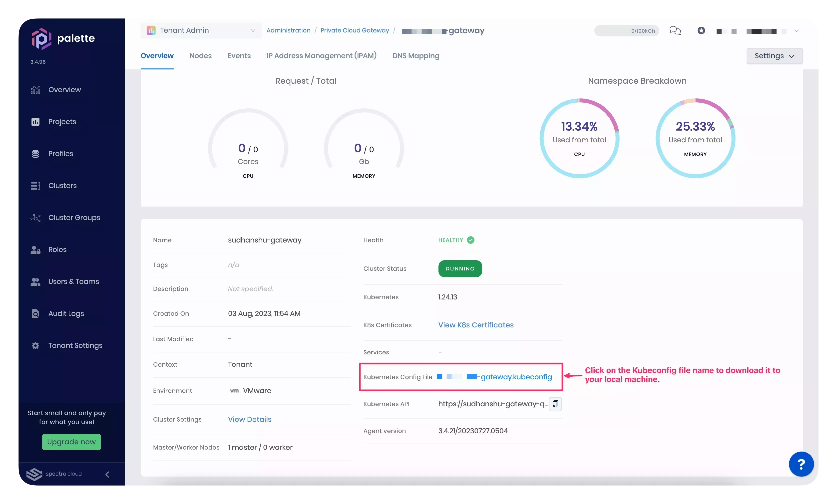Click the 0/100kCh usage progress bar
The width and height of the screenshot is (837, 504).
[x=626, y=30]
